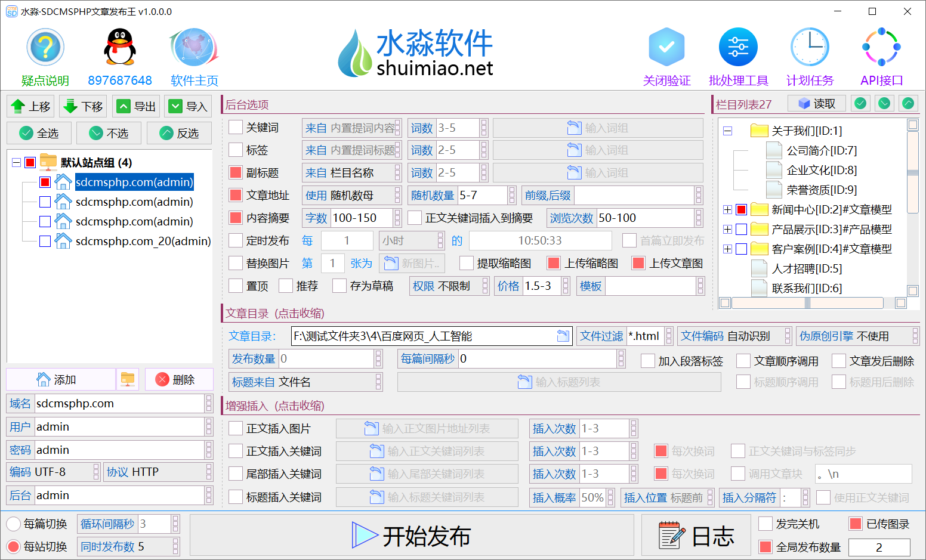Viewport: 926px width, 560px height.
Task: Click the 导入 import button
Action: 188,106
